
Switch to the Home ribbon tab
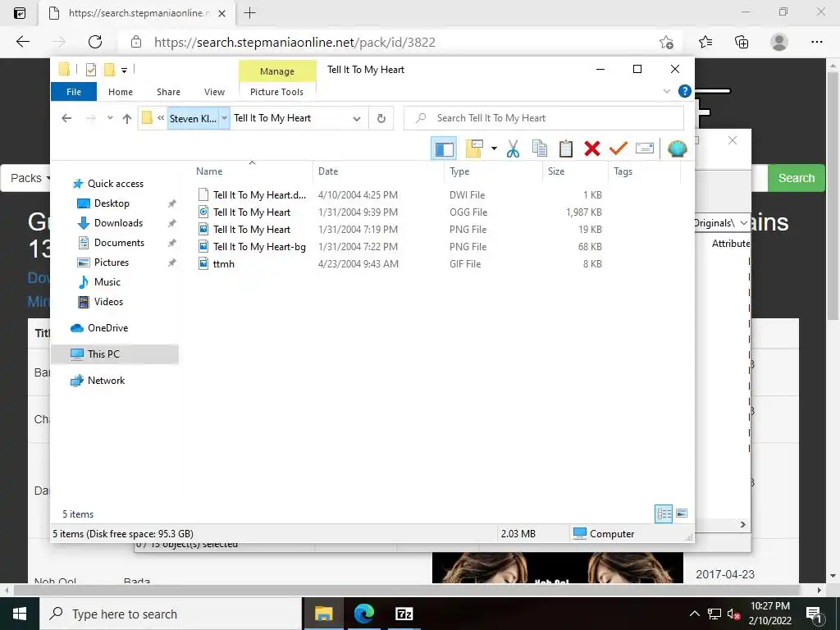click(x=121, y=92)
